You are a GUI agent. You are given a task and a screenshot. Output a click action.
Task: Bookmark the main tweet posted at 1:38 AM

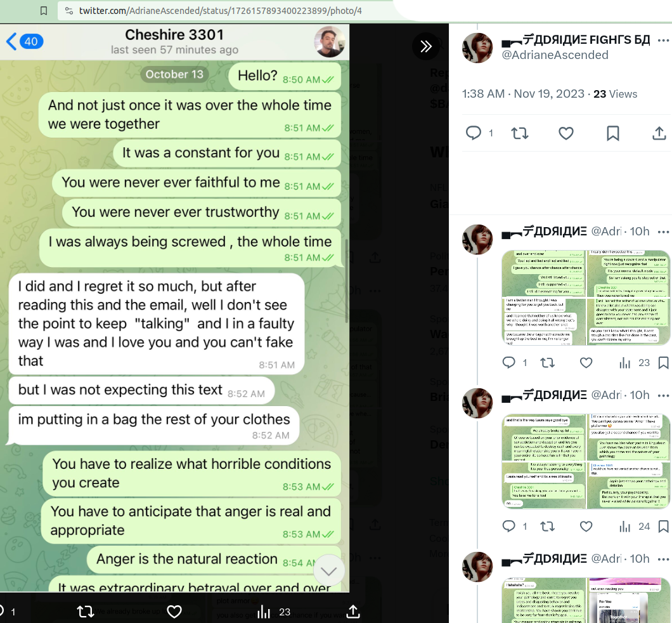[613, 133]
